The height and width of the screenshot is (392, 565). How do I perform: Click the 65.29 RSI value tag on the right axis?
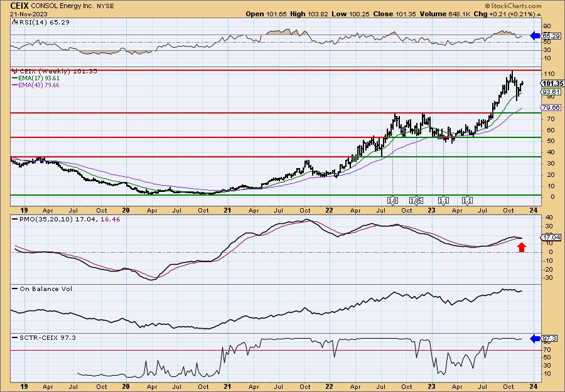(551, 36)
